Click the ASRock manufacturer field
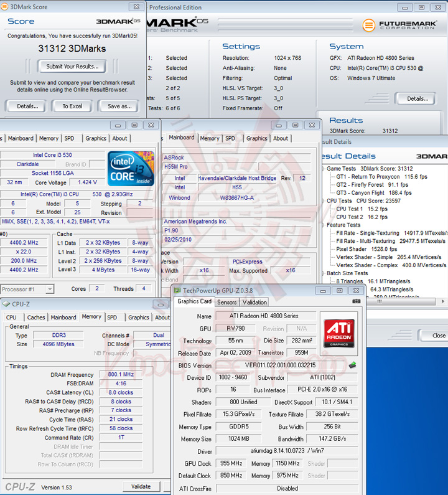448x495 pixels. 236,157
